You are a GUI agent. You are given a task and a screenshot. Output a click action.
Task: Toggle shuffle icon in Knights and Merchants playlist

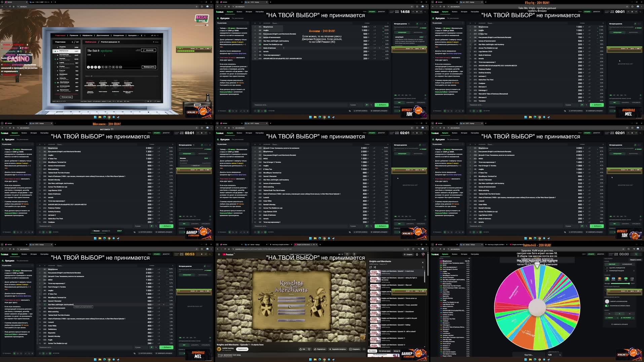[x=375, y=267]
